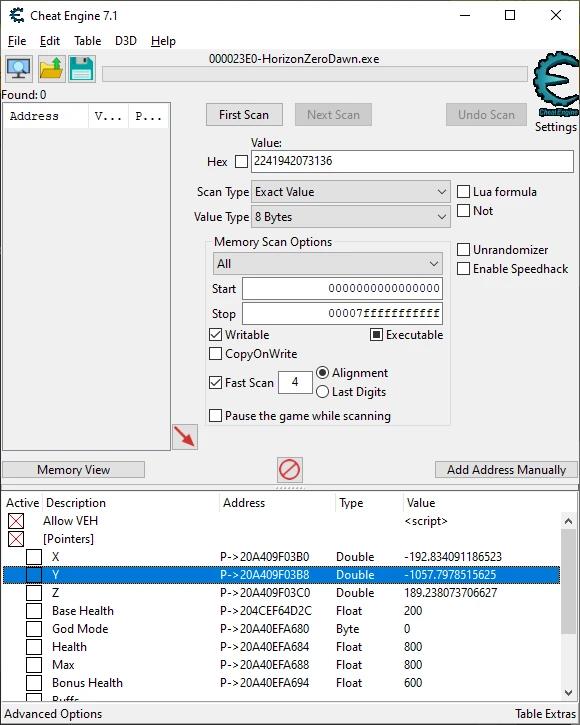
Task: Open Memory View
Action: (74, 470)
